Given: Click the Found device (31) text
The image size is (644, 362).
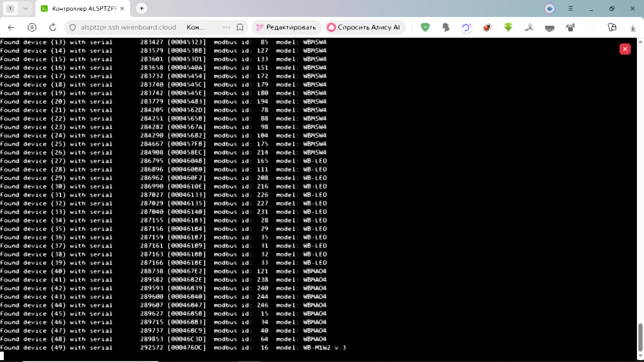Looking at the screenshot, I should pos(33,195).
